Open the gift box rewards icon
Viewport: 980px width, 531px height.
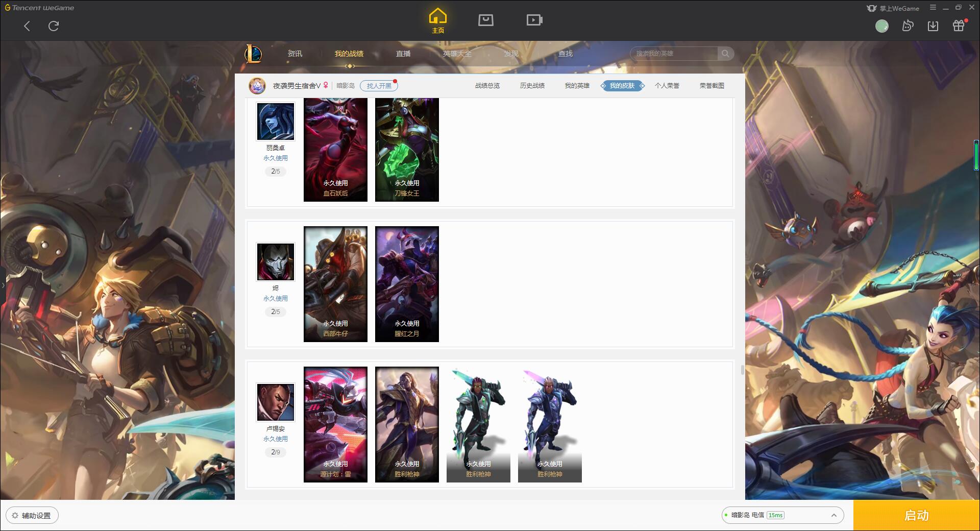pos(959,26)
